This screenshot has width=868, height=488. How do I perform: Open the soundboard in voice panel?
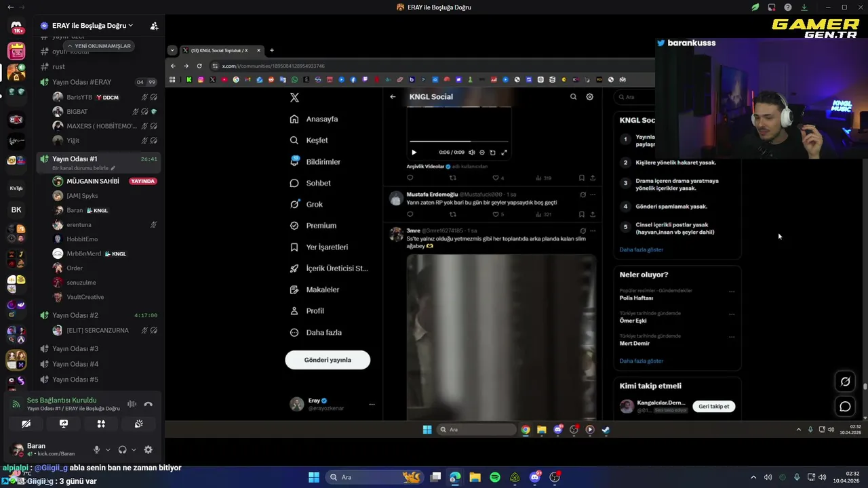pyautogui.click(x=138, y=424)
